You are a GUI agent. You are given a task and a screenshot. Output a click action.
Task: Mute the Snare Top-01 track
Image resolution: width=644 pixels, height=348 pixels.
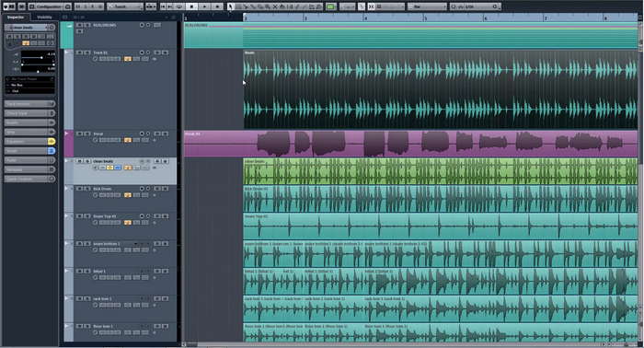tap(79, 216)
